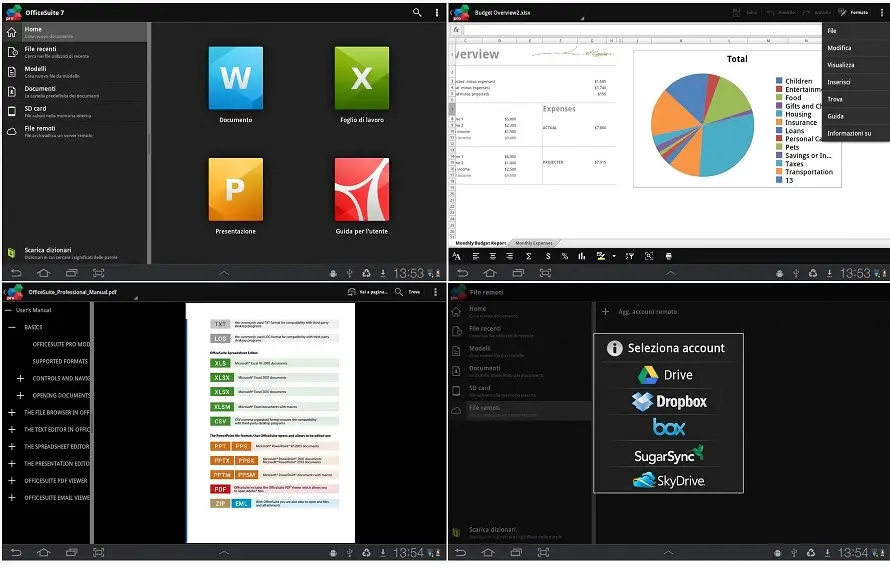Click Agg. account remoto plus button

click(x=605, y=312)
